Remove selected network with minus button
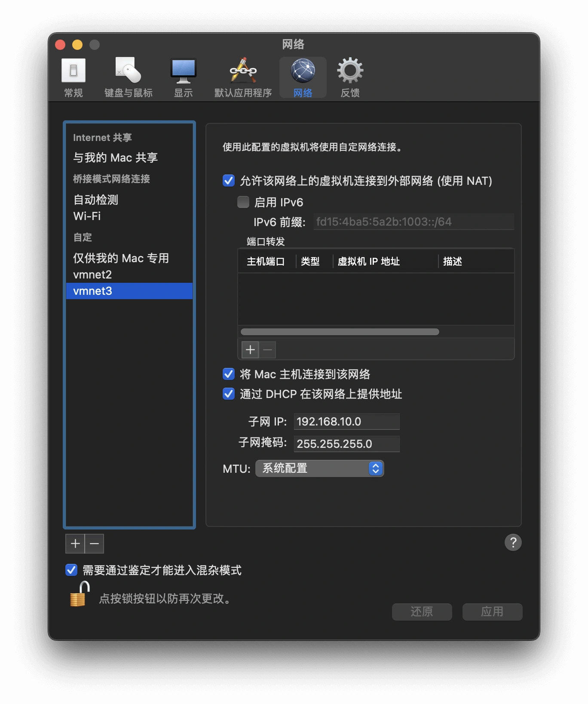This screenshot has height=704, width=588. [95, 544]
